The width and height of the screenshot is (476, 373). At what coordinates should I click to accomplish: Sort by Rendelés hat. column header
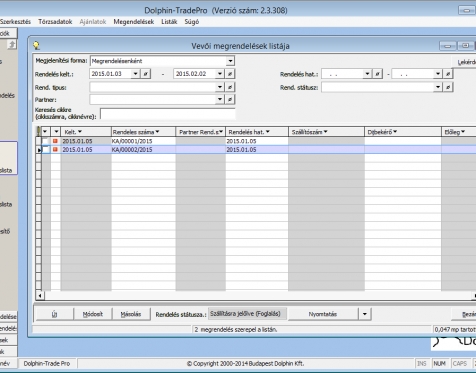257,132
